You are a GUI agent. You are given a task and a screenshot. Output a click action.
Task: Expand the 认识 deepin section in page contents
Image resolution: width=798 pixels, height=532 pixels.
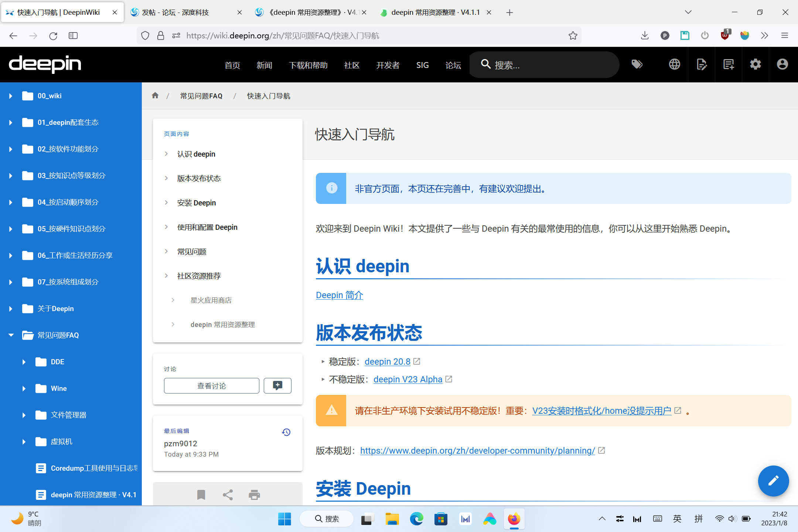pyautogui.click(x=166, y=154)
